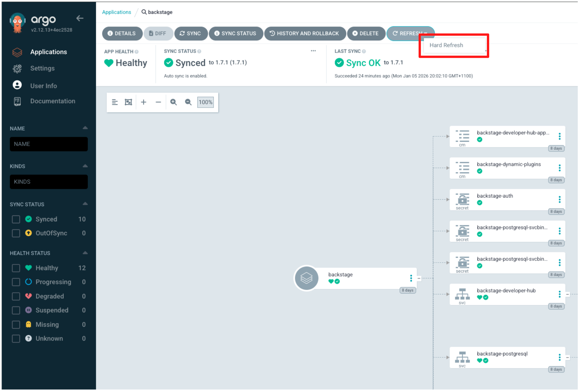580x392 pixels.
Task: Open the User Info page
Action: (x=43, y=86)
